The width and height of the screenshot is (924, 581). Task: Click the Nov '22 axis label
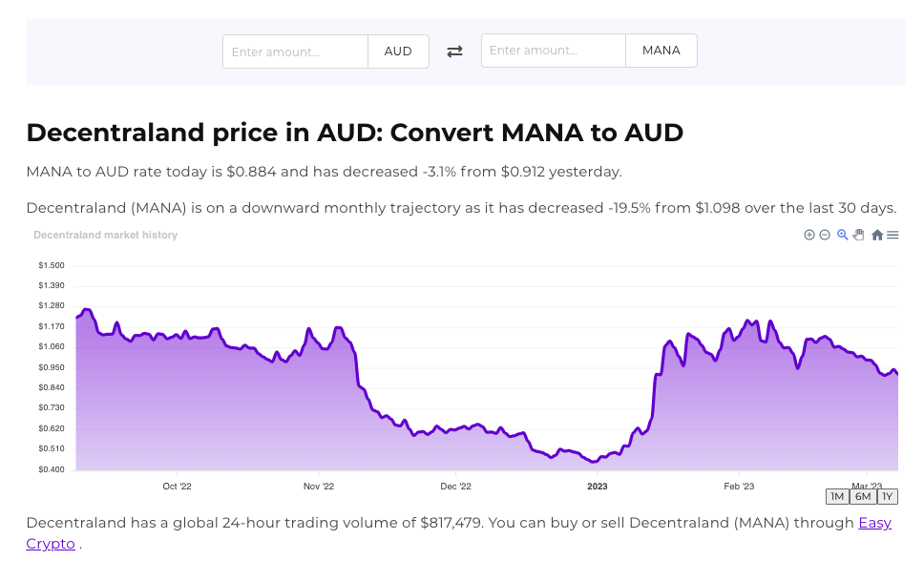point(319,487)
